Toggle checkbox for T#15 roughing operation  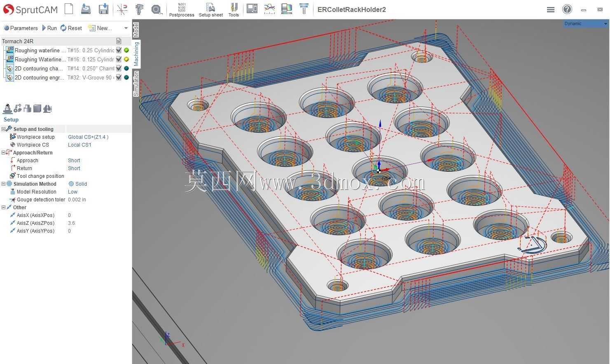(x=119, y=50)
